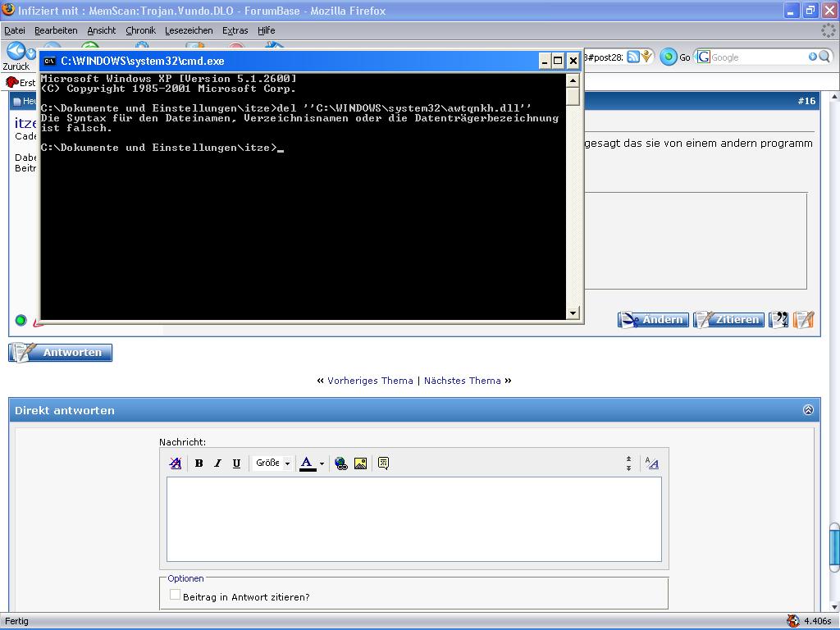Click the Firefox icon in title bar
This screenshot has height=630, width=840.
[x=8, y=10]
